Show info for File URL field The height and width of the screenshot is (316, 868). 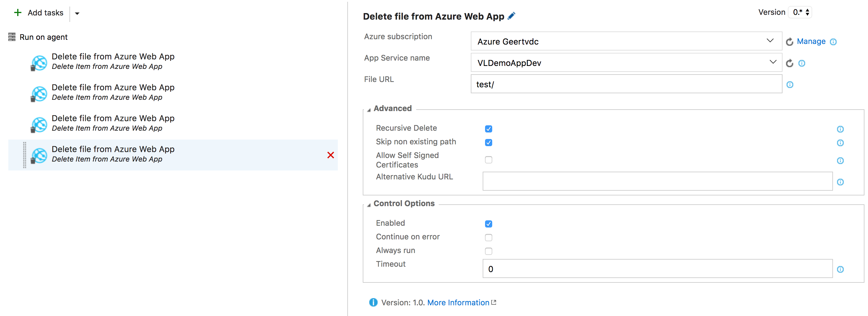point(790,85)
